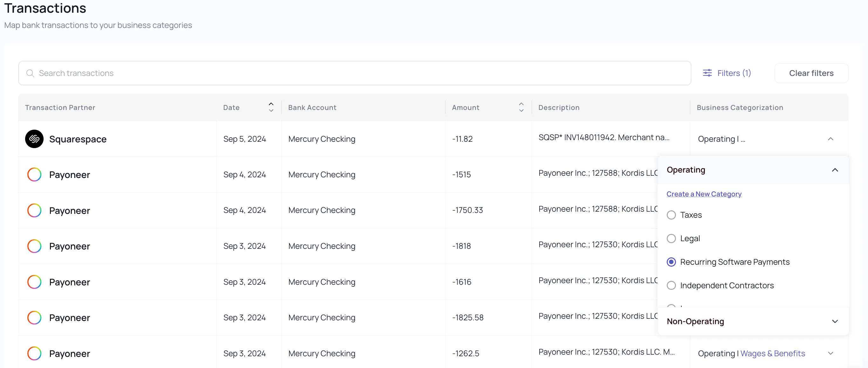Click Payoneer logo in -1262.5 row
This screenshot has width=868, height=368.
(34, 353)
